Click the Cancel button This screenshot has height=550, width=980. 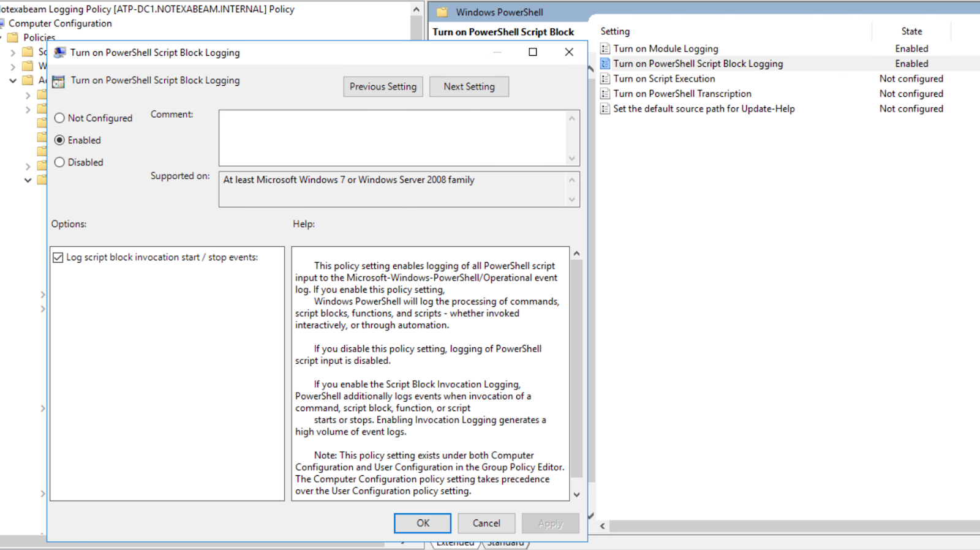pyautogui.click(x=486, y=523)
